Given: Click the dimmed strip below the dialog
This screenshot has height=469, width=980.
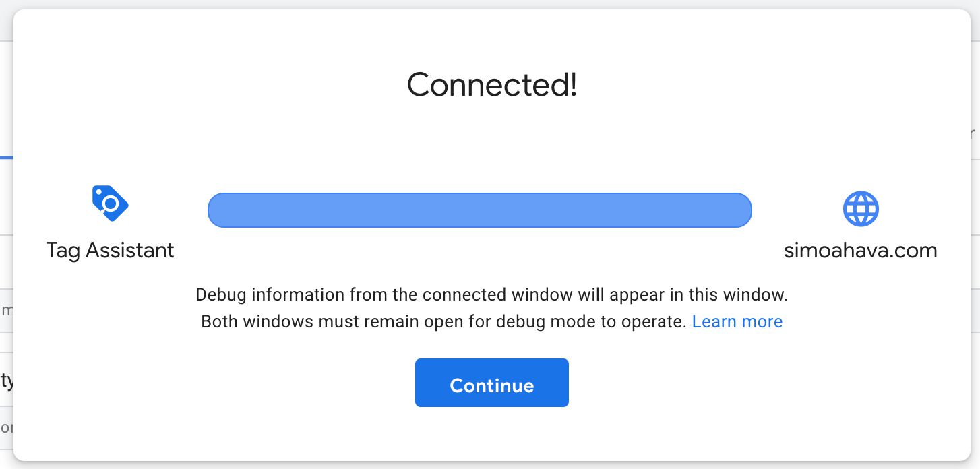Looking at the screenshot, I should [490, 465].
